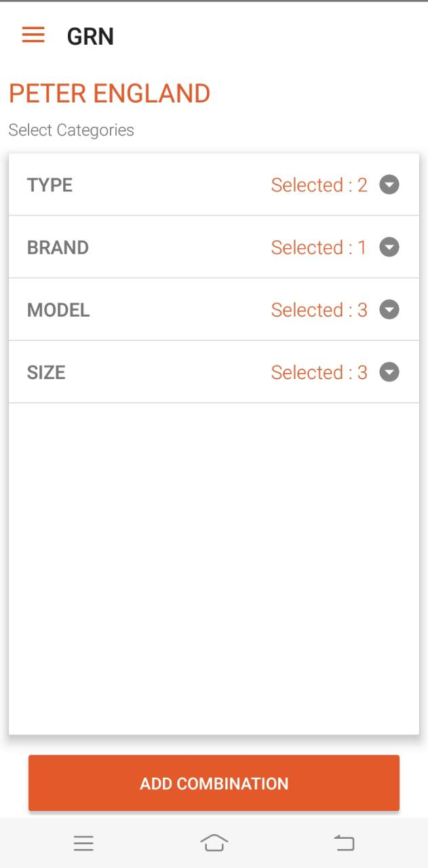
Task: Open the Android recent apps icon
Action: (83, 843)
